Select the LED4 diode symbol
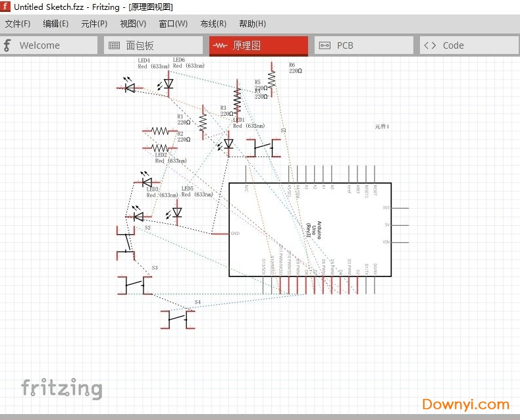The height and width of the screenshot is (420, 520). (130, 87)
